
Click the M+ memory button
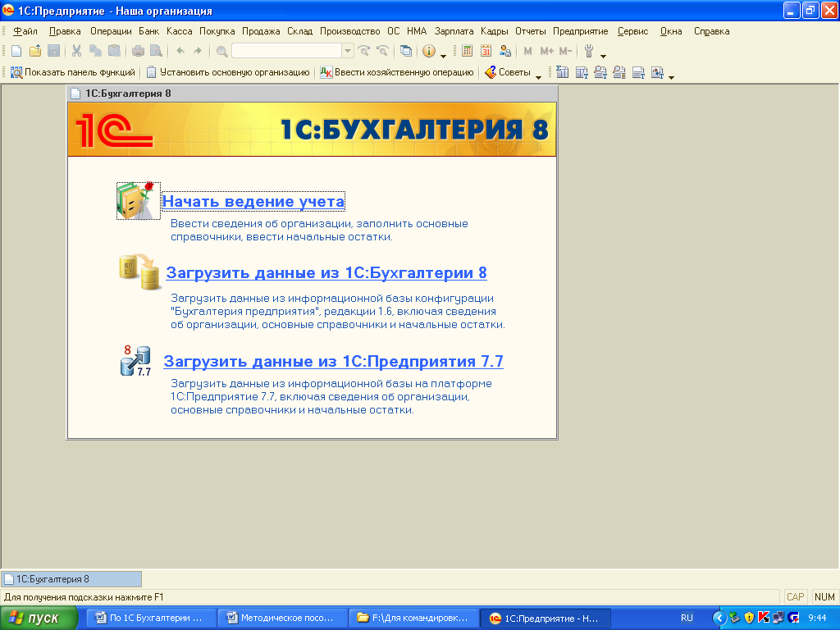(546, 51)
